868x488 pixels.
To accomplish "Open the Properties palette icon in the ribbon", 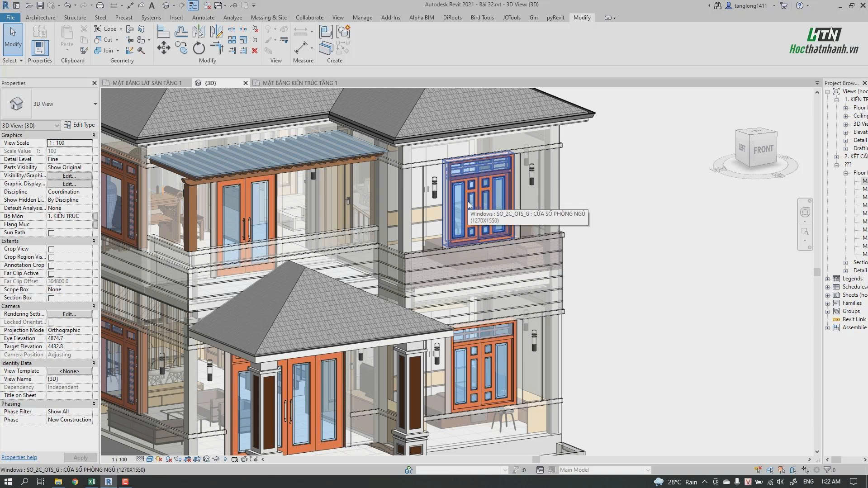I will point(40,48).
